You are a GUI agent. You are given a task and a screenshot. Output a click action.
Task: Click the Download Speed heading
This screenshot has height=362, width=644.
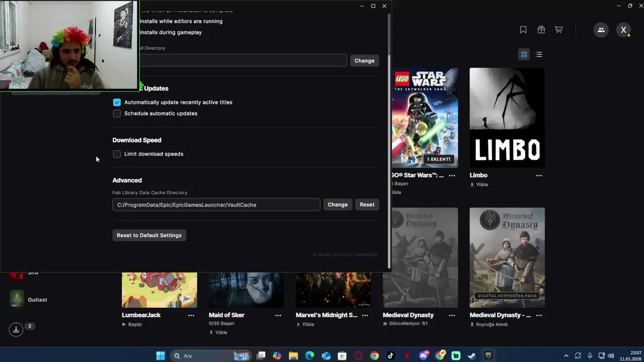137,140
